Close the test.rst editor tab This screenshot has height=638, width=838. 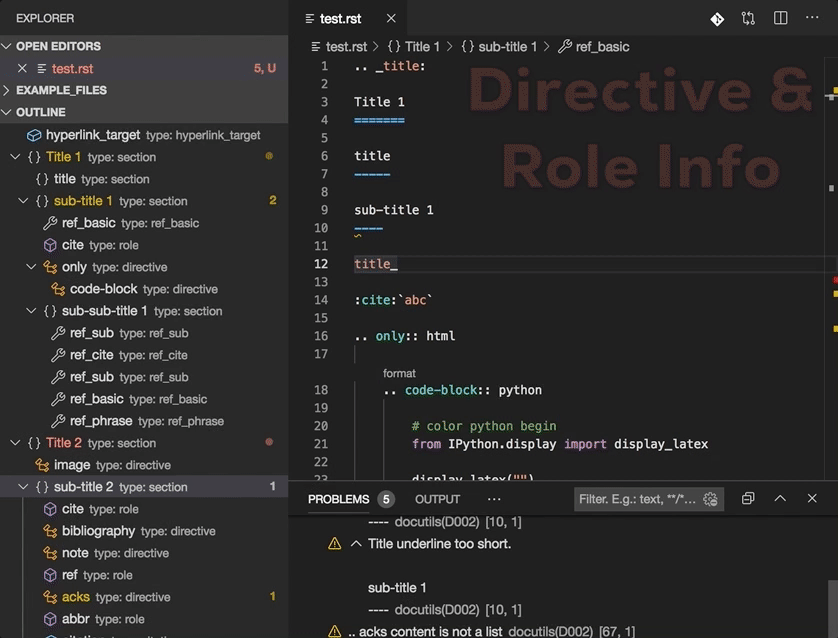point(391,19)
